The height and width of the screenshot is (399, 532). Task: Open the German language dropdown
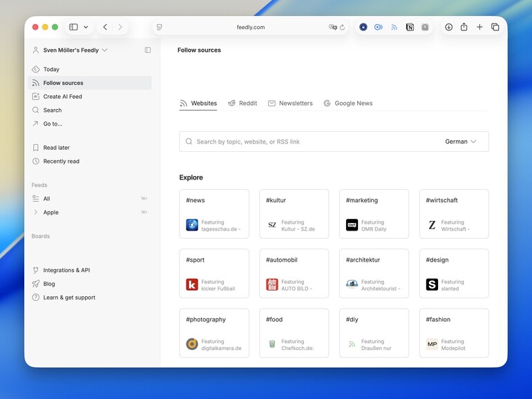click(461, 142)
